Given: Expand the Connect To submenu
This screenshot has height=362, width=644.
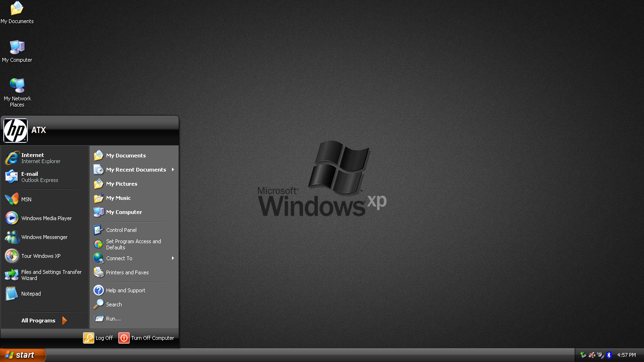Looking at the screenshot, I should (134, 258).
